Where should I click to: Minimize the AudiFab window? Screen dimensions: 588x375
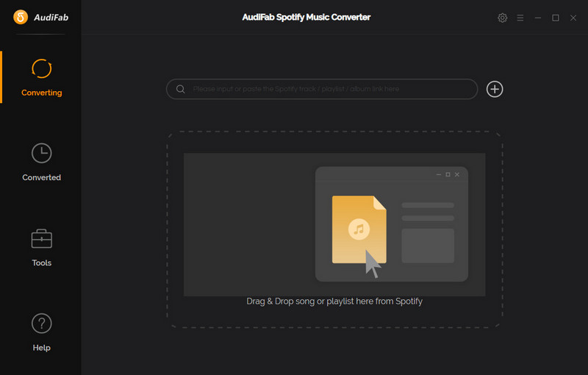point(538,18)
